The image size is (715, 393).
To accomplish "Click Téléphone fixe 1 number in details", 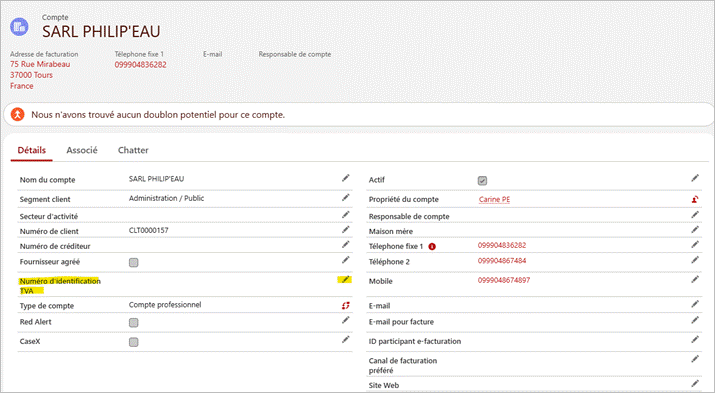I will tap(502, 245).
